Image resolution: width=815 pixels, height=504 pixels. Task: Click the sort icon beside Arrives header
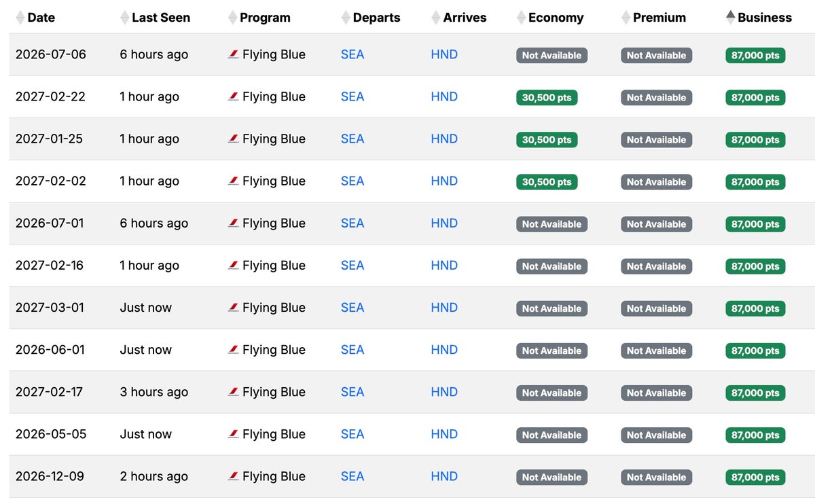point(436,18)
